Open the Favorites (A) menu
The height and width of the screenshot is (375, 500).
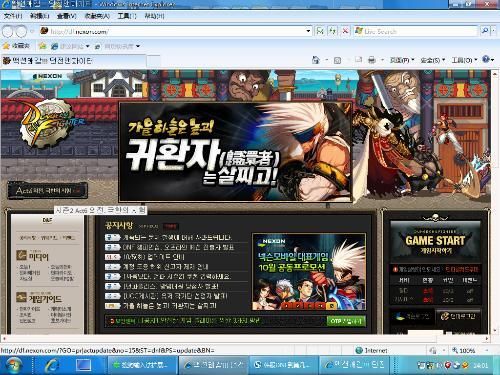pyautogui.click(x=97, y=16)
